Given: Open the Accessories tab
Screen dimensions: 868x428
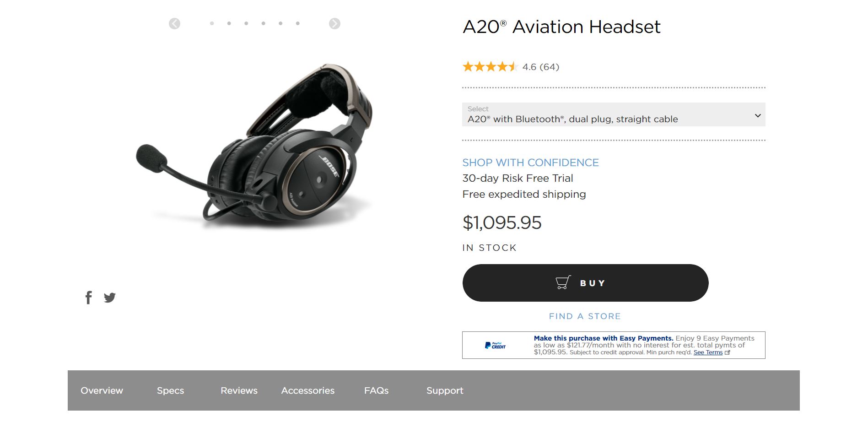Looking at the screenshot, I should tap(307, 390).
